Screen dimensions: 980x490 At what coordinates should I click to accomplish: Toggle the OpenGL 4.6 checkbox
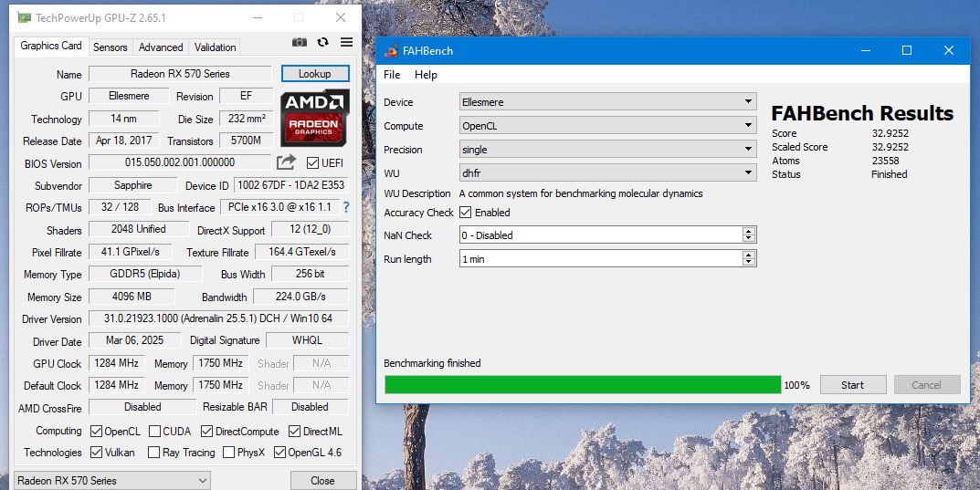(x=279, y=453)
